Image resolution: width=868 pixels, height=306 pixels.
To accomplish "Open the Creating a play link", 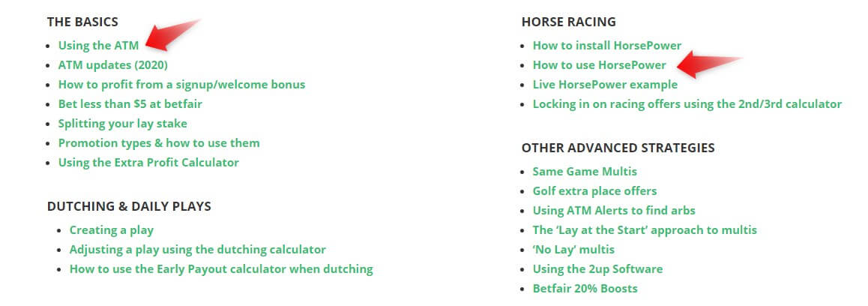I will pyautogui.click(x=111, y=230).
